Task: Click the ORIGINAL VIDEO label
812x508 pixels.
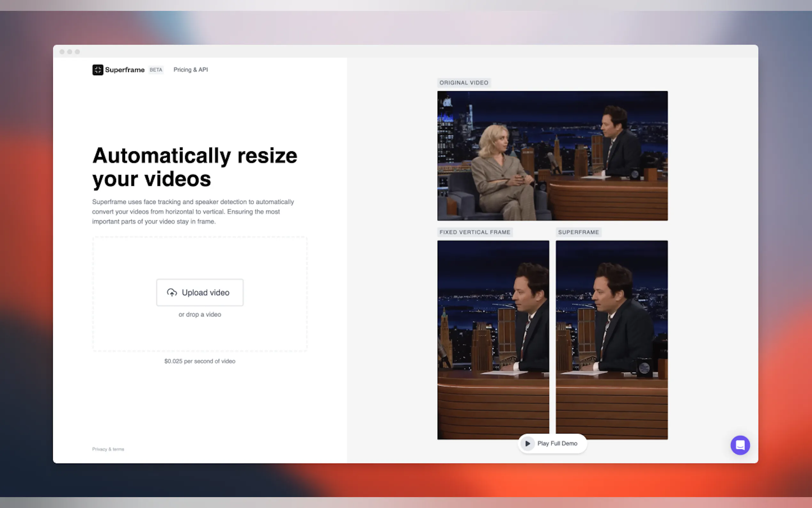Action: (464, 83)
